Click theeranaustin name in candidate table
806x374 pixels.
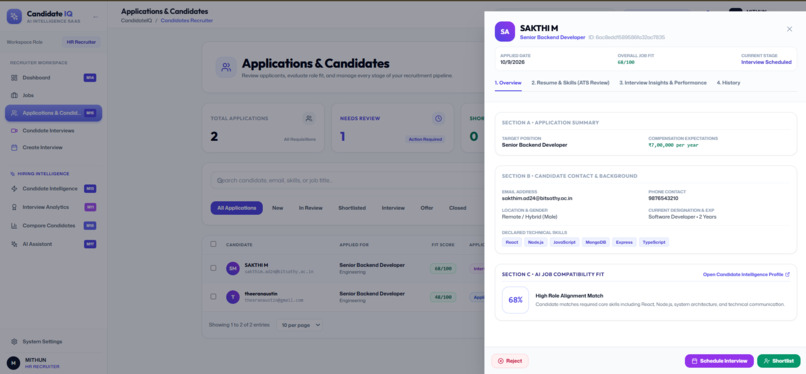tap(261, 293)
